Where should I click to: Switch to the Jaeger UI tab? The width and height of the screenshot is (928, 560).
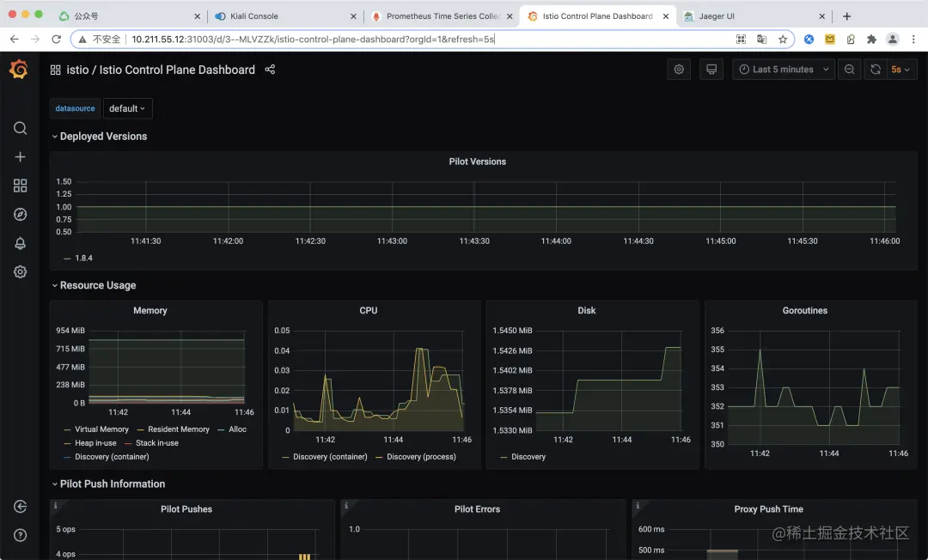click(x=753, y=16)
